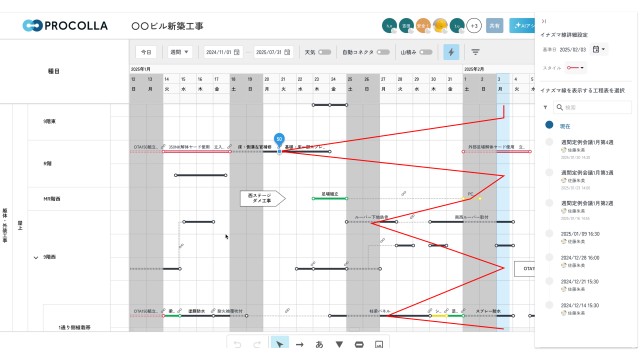The width and height of the screenshot is (640, 360).
Task: Select the あ text tool in bottom toolbar
Action: 319,344
